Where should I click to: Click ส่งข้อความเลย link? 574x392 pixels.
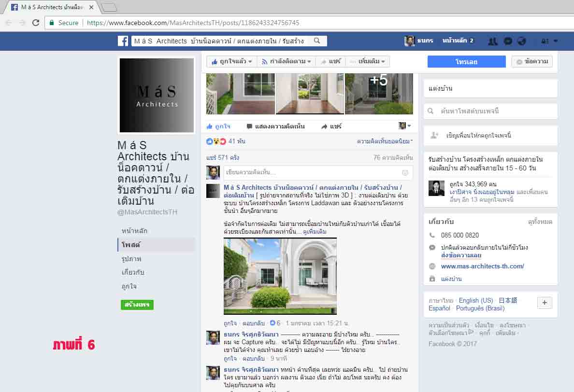(461, 255)
